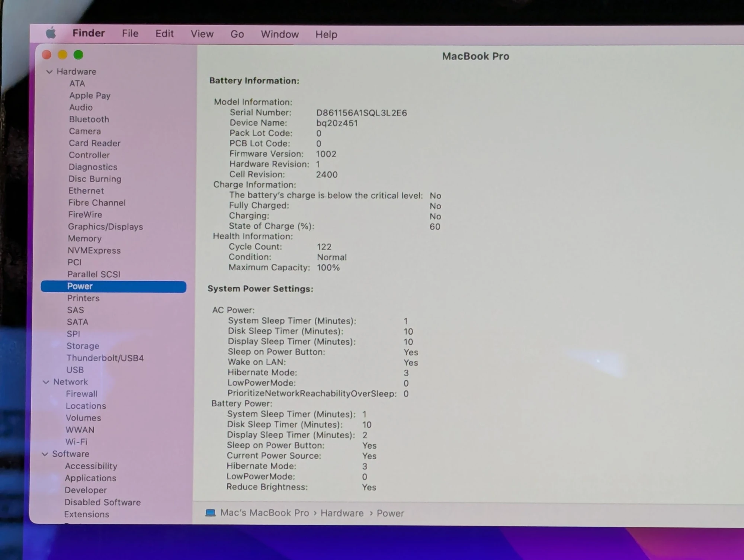
Task: Click the battery serial number D861156A1SQL3L2E6
Action: [362, 113]
